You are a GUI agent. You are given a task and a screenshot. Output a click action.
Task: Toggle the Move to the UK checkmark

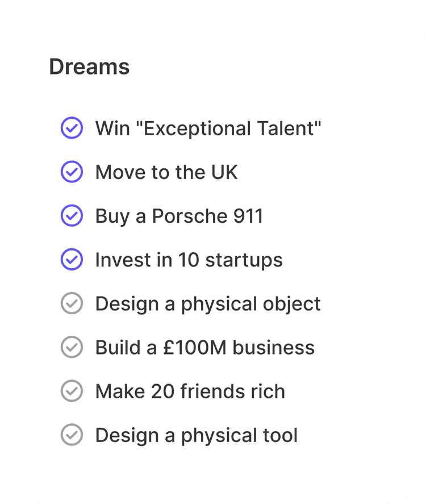click(x=72, y=172)
